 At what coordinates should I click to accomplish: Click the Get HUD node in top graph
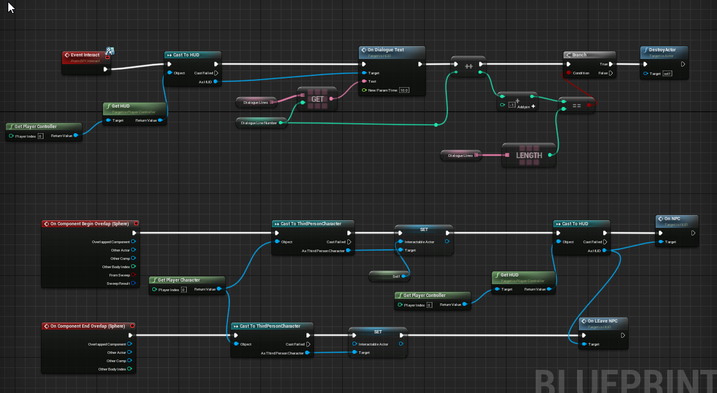134,113
